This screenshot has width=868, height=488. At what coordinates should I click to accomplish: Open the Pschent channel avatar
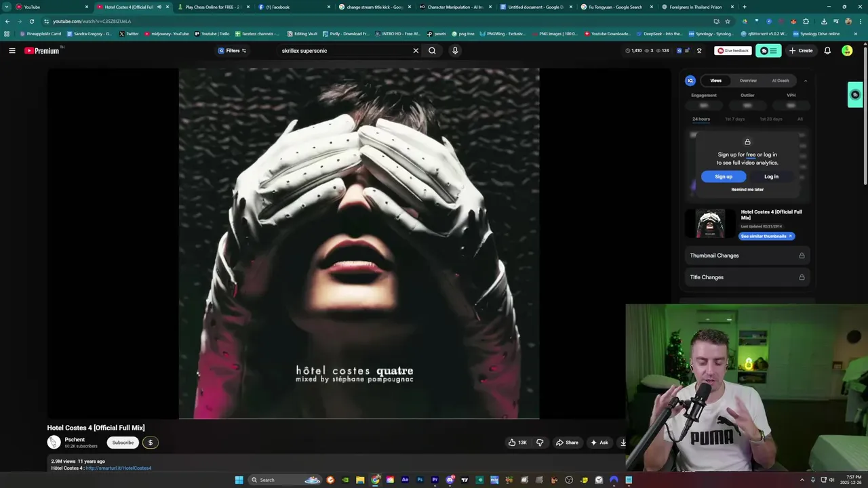point(54,443)
